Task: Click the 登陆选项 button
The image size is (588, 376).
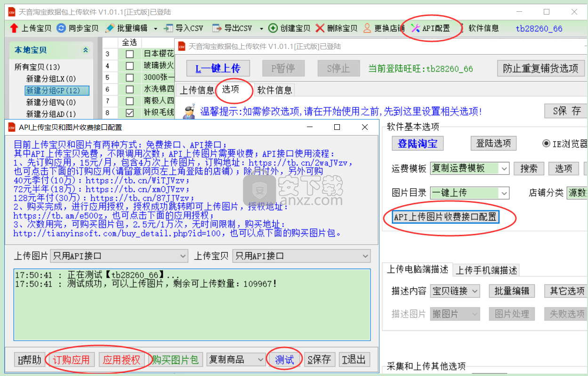Action: (x=493, y=143)
